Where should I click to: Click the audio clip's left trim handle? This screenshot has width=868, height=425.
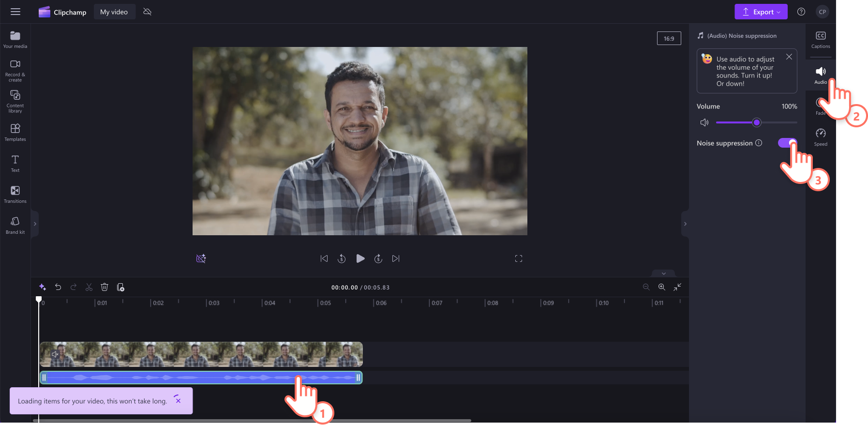click(x=44, y=378)
